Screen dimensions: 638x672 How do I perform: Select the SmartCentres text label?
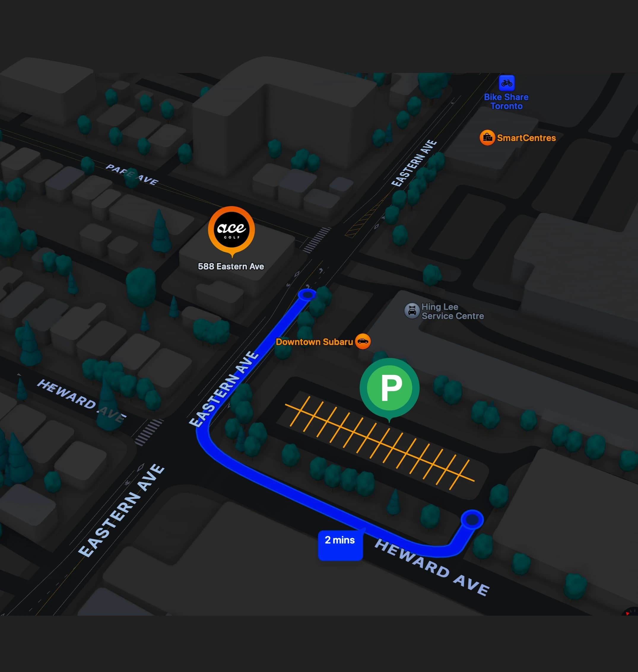pyautogui.click(x=526, y=138)
